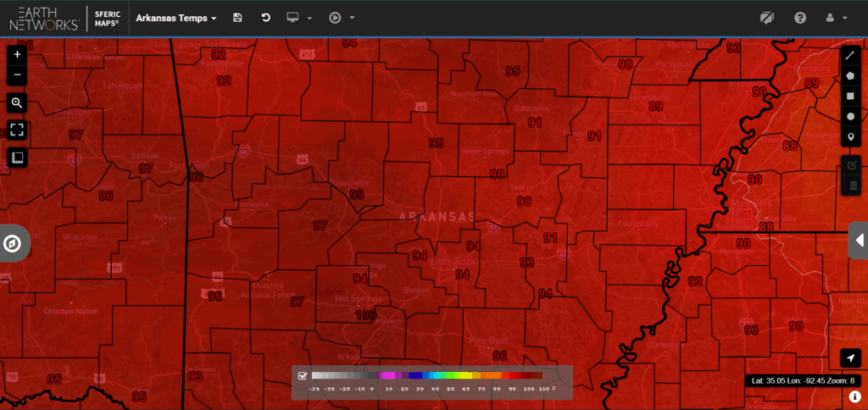Open the user account menu

pos(836,18)
